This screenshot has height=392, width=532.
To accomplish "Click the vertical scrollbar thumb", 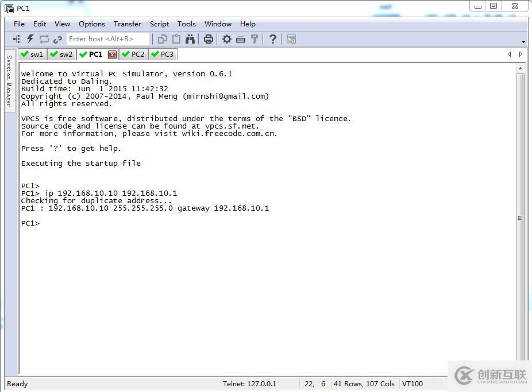I will coord(520,218).
